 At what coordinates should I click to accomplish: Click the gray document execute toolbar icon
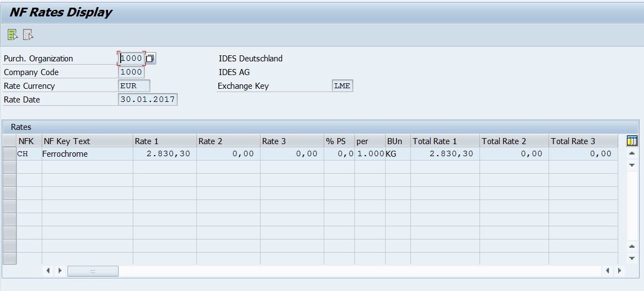tap(28, 35)
